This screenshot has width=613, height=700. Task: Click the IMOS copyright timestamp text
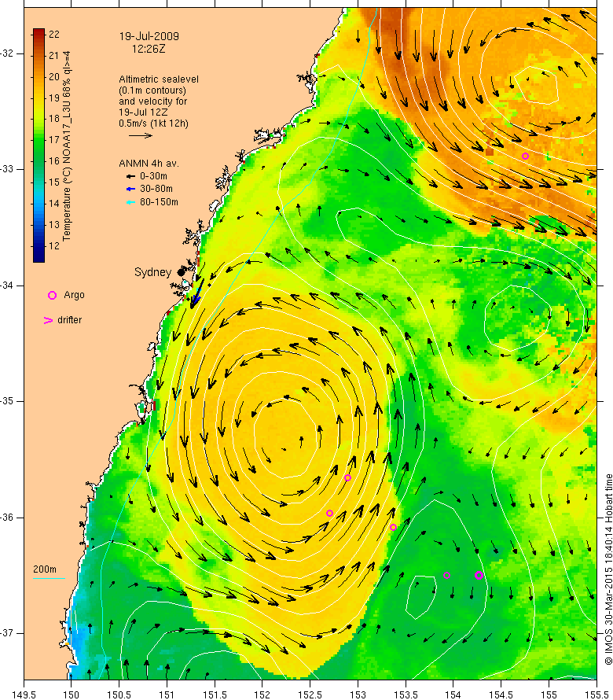coord(608,569)
